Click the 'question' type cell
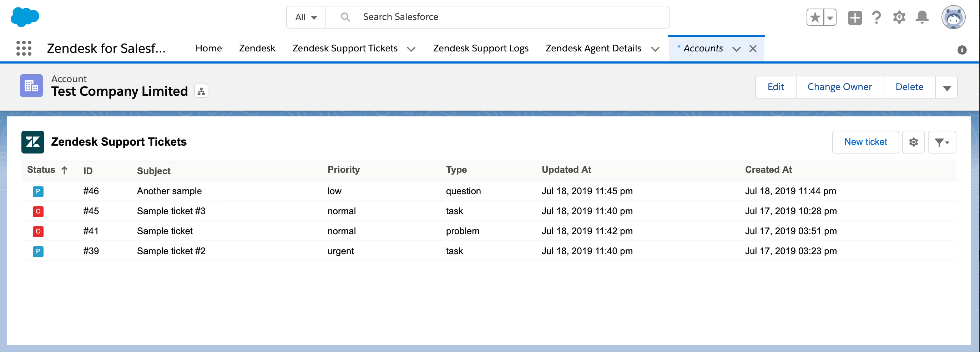The height and width of the screenshot is (352, 980). [463, 191]
